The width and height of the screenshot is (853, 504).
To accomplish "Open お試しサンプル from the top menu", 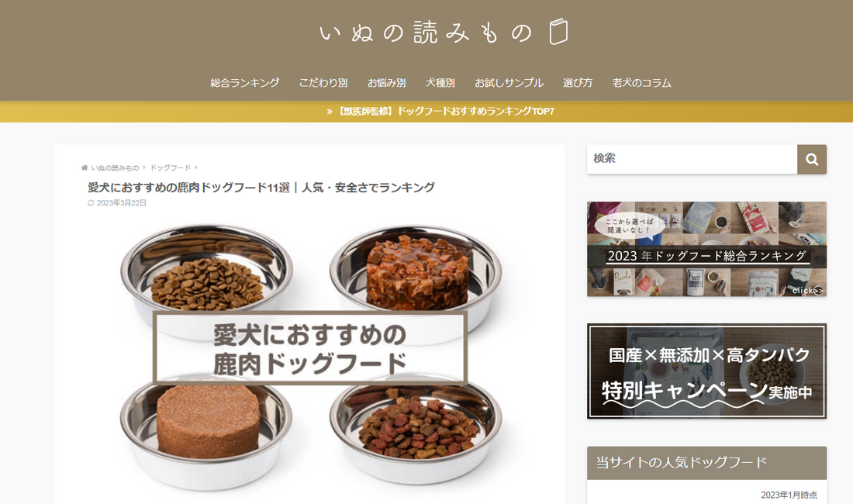I will click(x=509, y=83).
